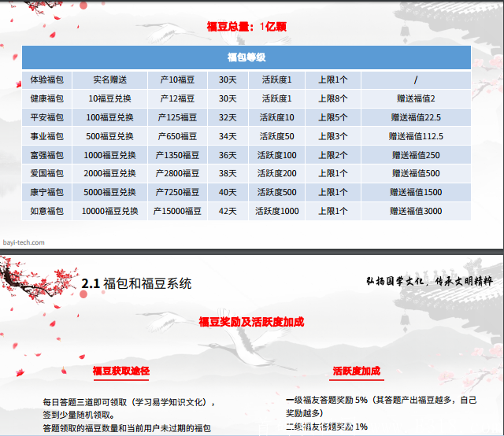The height and width of the screenshot is (436, 504).
Task: Click the '弘扬国学文化, 传承文明精粹' slogan
Action: tap(429, 282)
